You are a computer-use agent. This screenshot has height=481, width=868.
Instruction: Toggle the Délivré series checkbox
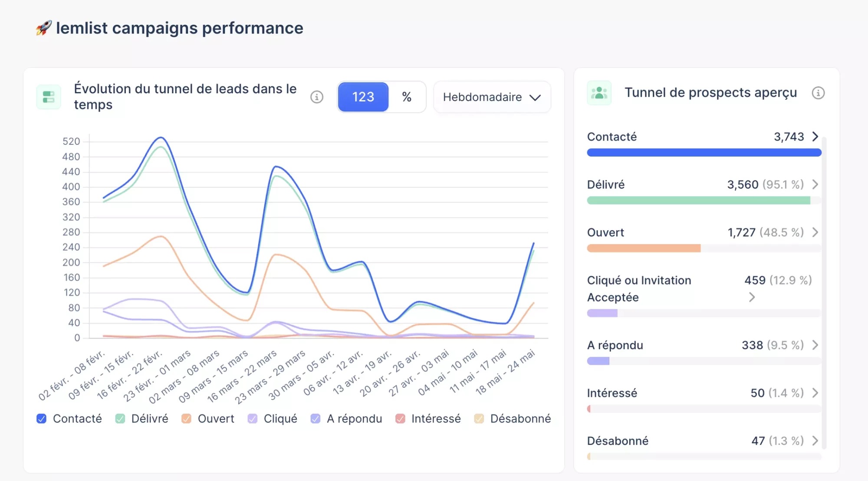click(120, 419)
